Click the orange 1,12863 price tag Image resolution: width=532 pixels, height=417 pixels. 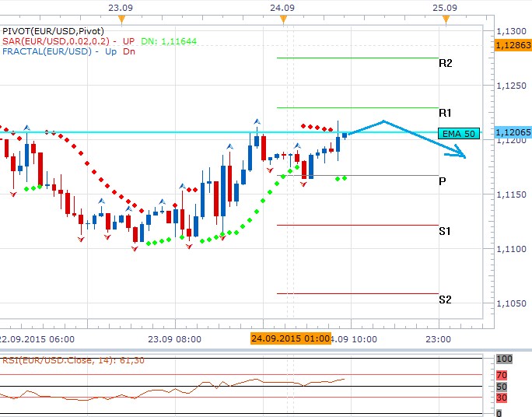pyautogui.click(x=513, y=46)
